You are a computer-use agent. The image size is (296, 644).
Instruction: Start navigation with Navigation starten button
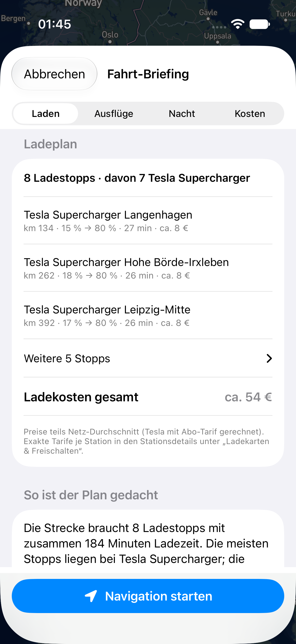148,596
